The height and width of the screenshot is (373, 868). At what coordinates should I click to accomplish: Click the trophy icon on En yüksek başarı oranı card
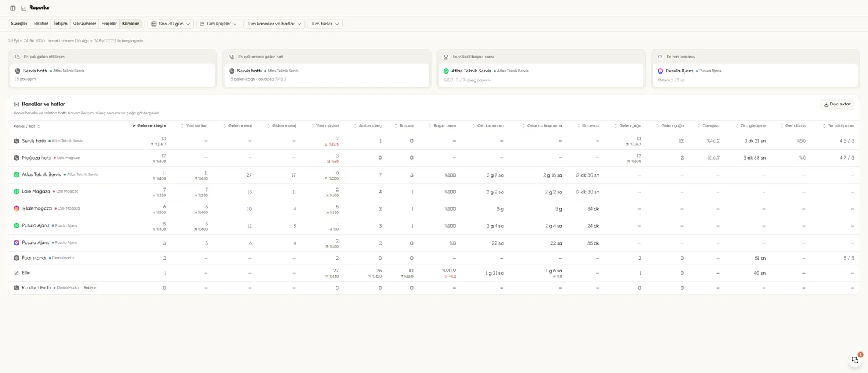coord(446,57)
